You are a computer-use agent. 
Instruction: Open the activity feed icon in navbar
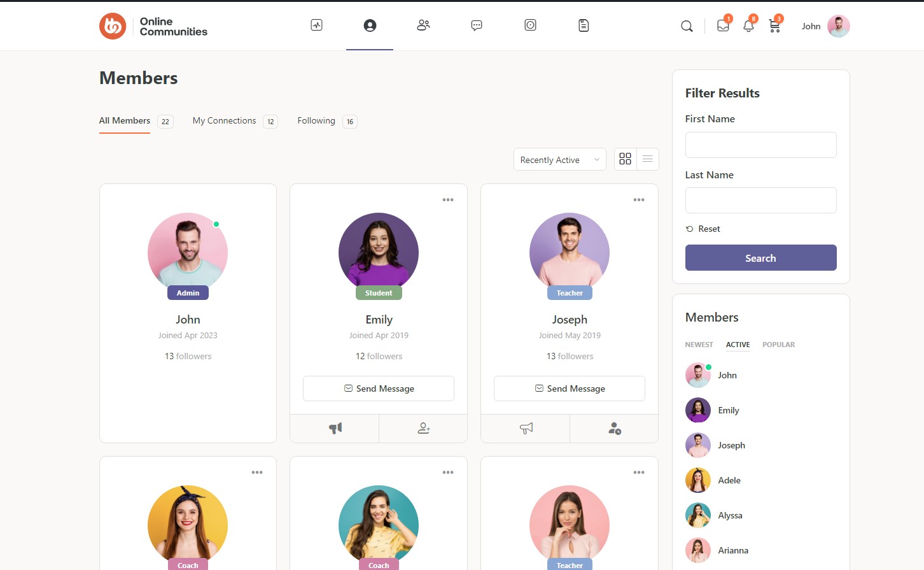pyautogui.click(x=316, y=25)
